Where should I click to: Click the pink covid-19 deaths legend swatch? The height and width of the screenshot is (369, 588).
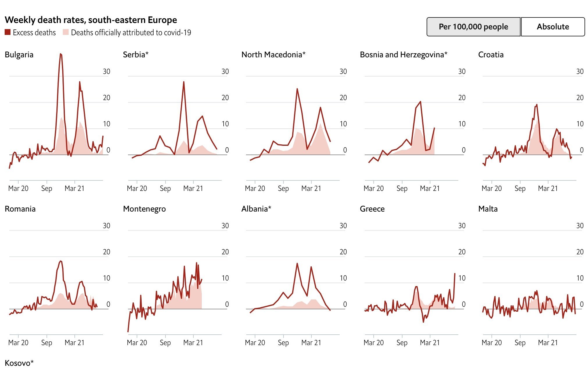(x=66, y=32)
